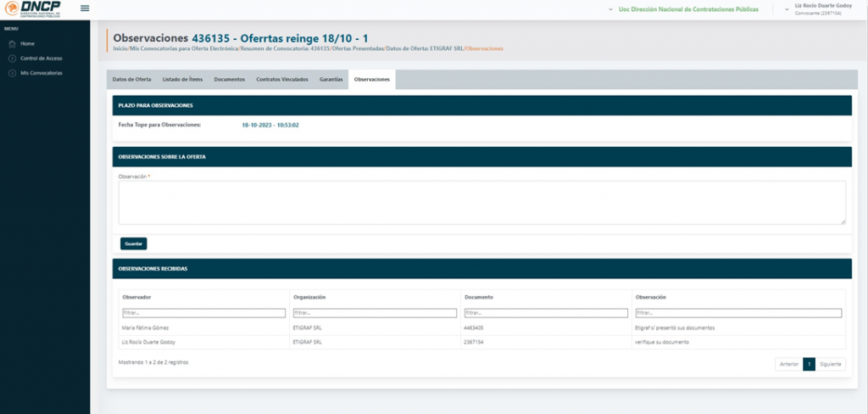Expand the Liz Rocío Duarte Godoy user menu
This screenshot has height=414, width=868.
(x=817, y=8)
